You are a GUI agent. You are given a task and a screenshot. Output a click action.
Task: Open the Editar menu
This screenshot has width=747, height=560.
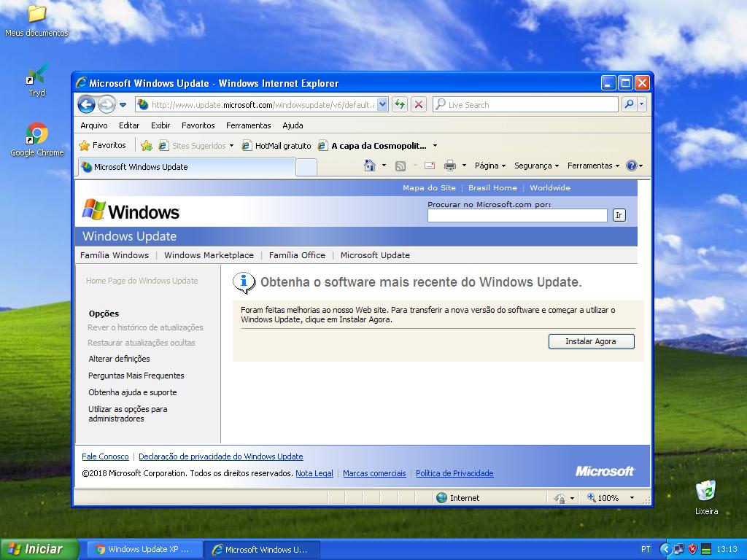click(x=129, y=125)
